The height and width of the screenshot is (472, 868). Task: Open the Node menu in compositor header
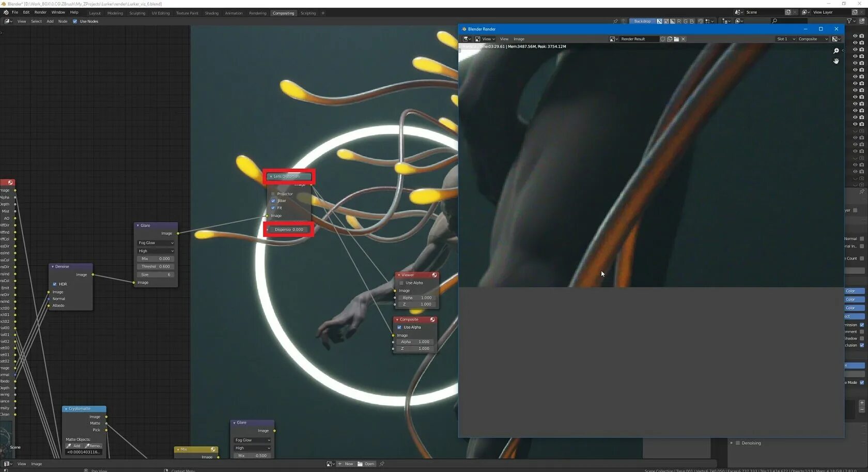pos(63,21)
